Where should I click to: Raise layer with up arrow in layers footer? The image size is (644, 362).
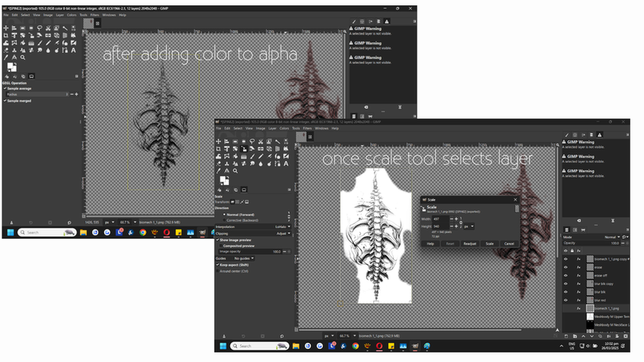[x=584, y=336]
